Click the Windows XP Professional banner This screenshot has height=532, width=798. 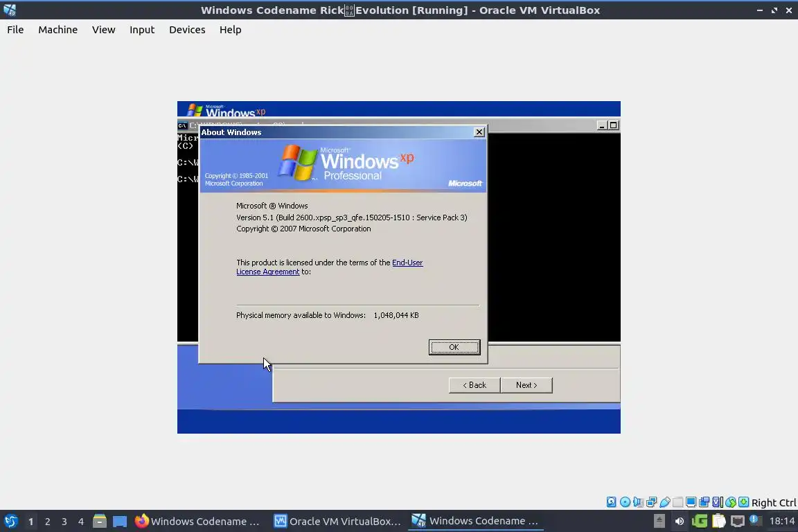click(x=343, y=166)
